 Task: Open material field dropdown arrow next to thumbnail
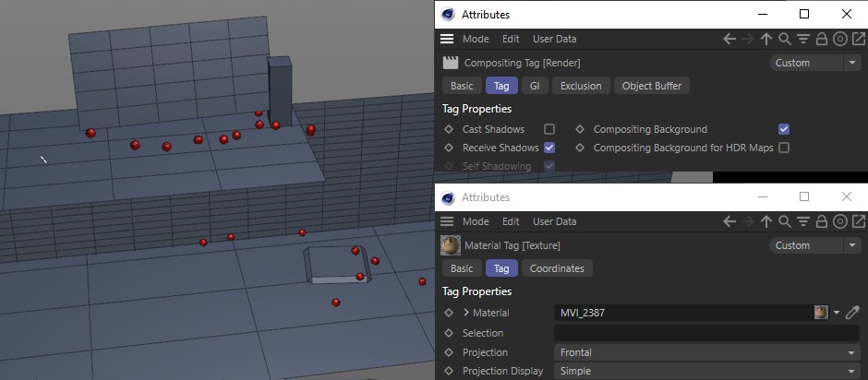[837, 313]
